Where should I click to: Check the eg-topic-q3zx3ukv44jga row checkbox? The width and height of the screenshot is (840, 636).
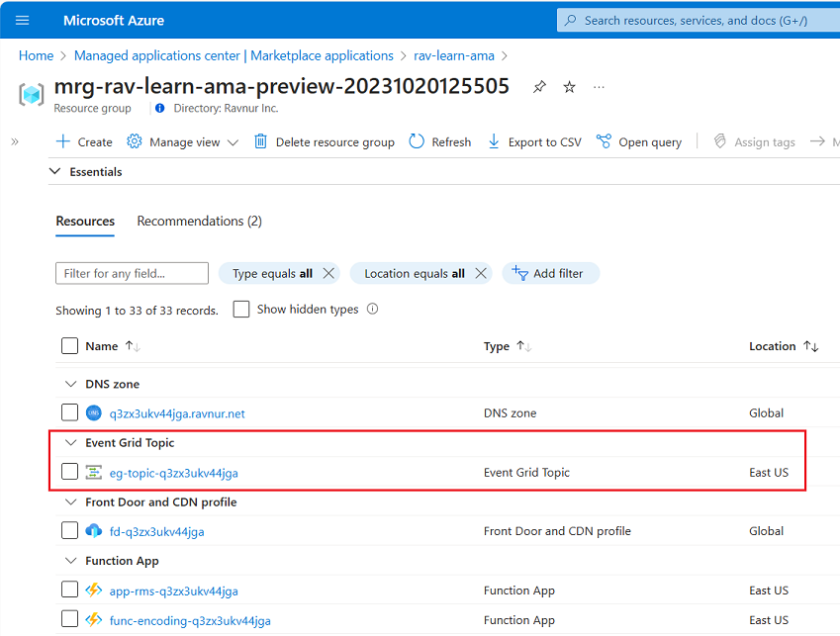[x=69, y=472]
